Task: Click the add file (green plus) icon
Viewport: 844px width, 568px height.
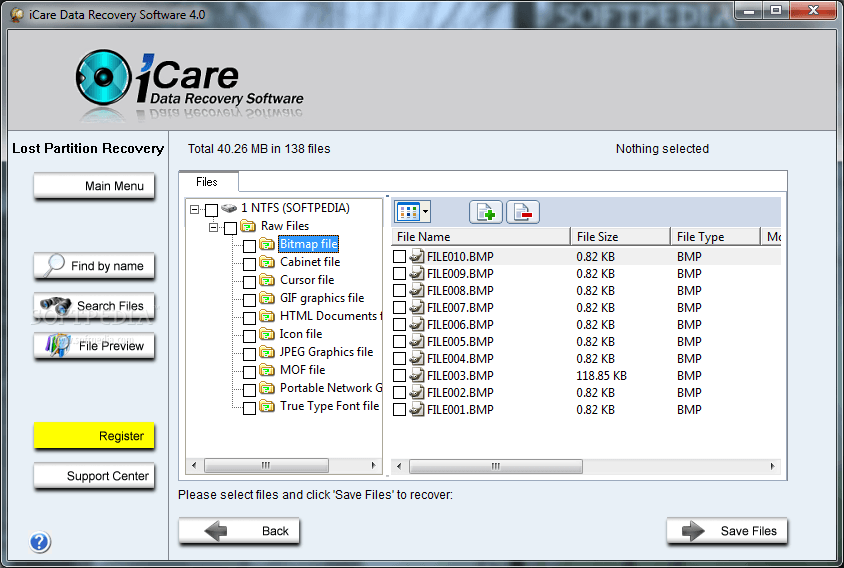Action: point(486,212)
